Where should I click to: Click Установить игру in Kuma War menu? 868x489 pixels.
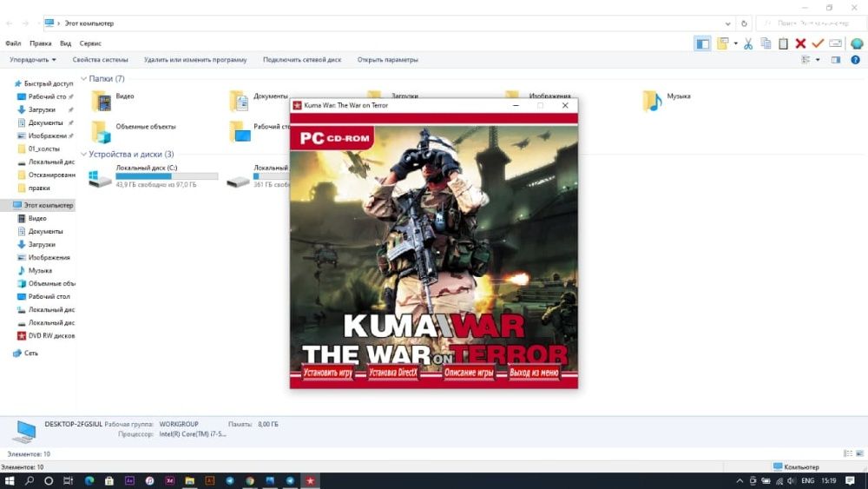[328, 373]
